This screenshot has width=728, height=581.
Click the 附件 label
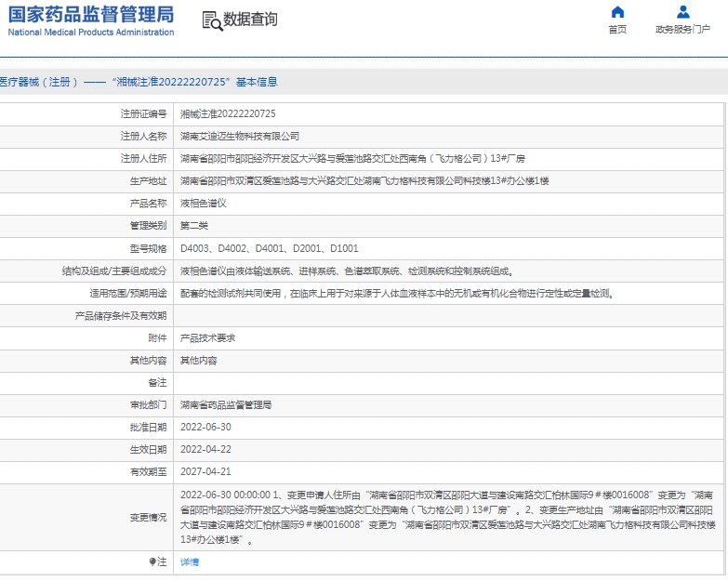(x=157, y=338)
